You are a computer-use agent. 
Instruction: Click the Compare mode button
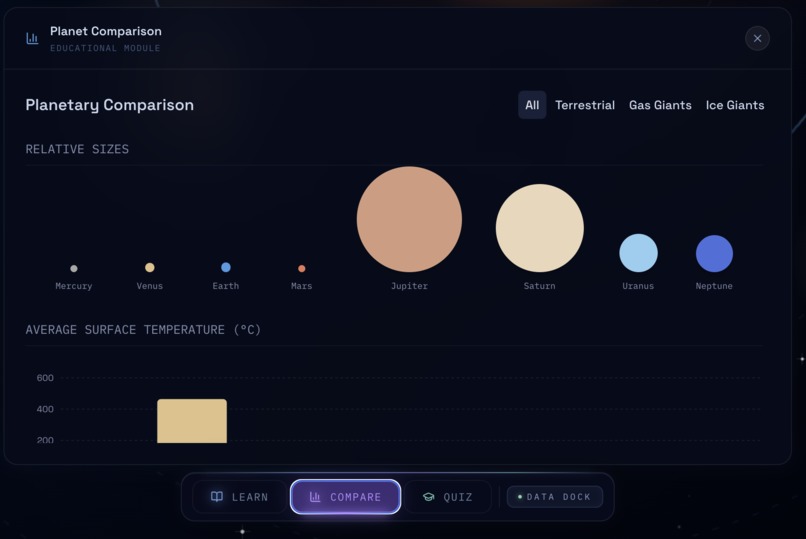345,497
